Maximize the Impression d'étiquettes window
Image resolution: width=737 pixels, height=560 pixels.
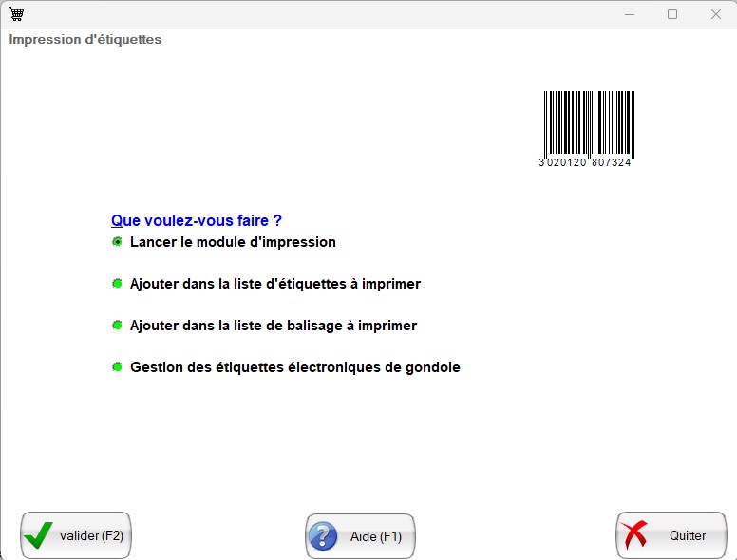click(x=672, y=14)
